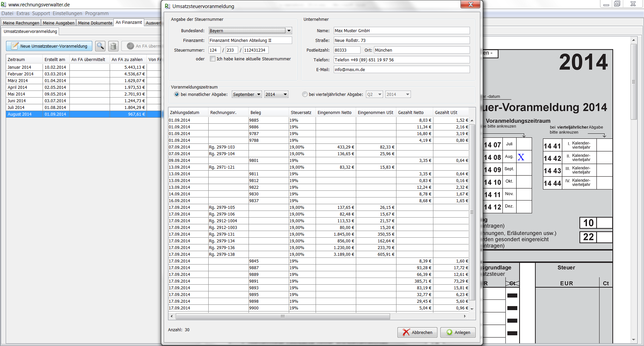644x346 pixels.
Task: Click the trash can delete icon
Action: pyautogui.click(x=113, y=46)
